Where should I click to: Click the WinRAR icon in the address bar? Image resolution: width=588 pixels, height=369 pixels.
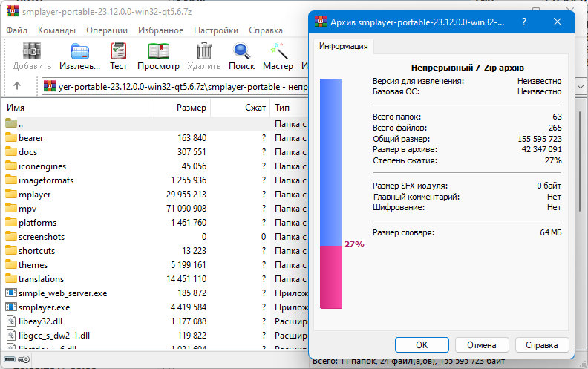[x=50, y=86]
